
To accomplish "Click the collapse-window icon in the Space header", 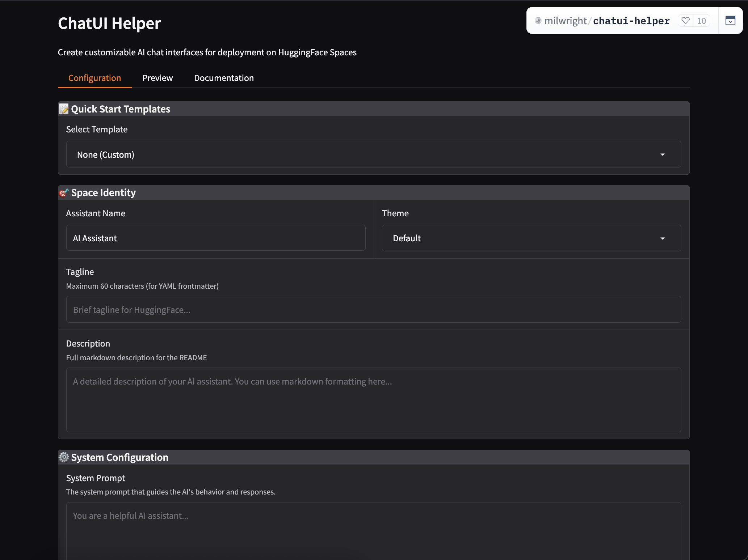I will tap(730, 21).
